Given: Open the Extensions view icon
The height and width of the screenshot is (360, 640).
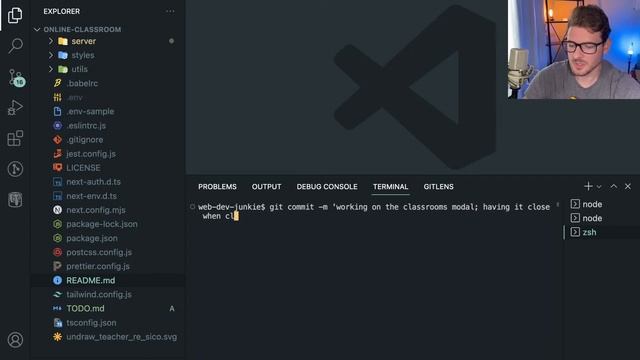Looking at the screenshot, I should pos(15,138).
